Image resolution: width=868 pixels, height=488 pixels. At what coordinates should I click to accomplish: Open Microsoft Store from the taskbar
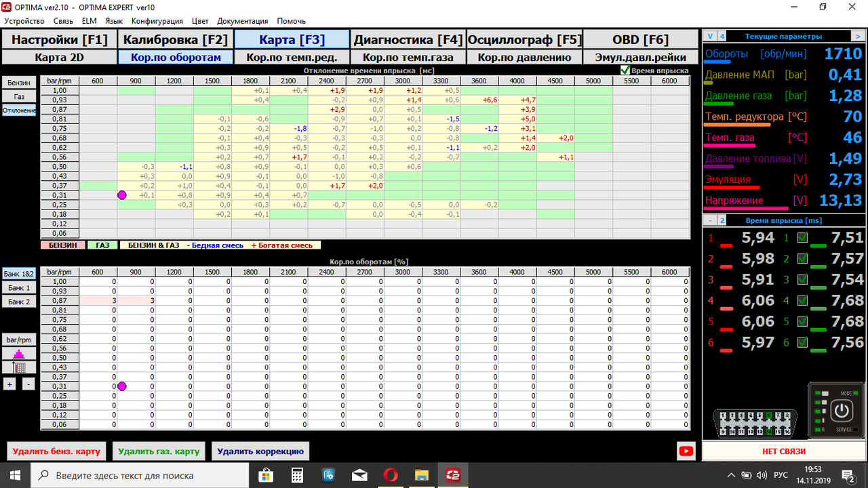click(266, 474)
